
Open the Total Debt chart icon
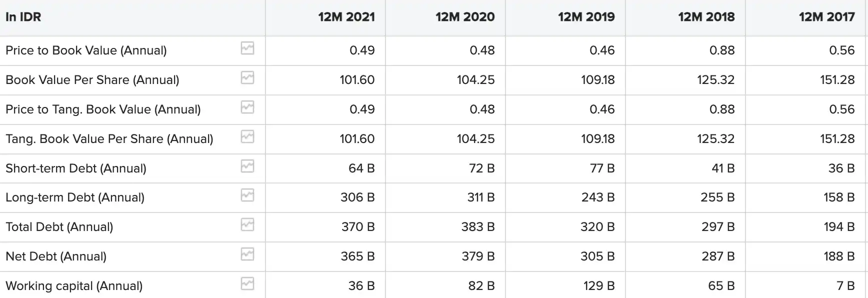(x=247, y=225)
